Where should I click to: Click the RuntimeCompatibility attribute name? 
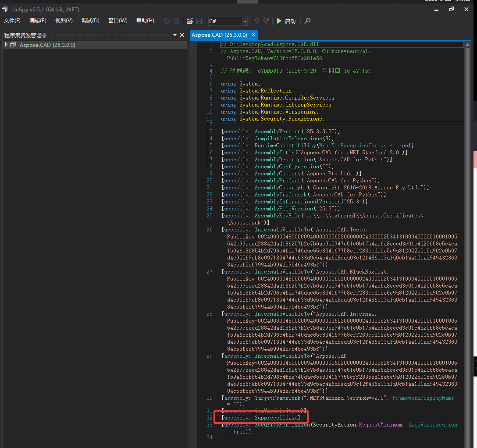285,146
